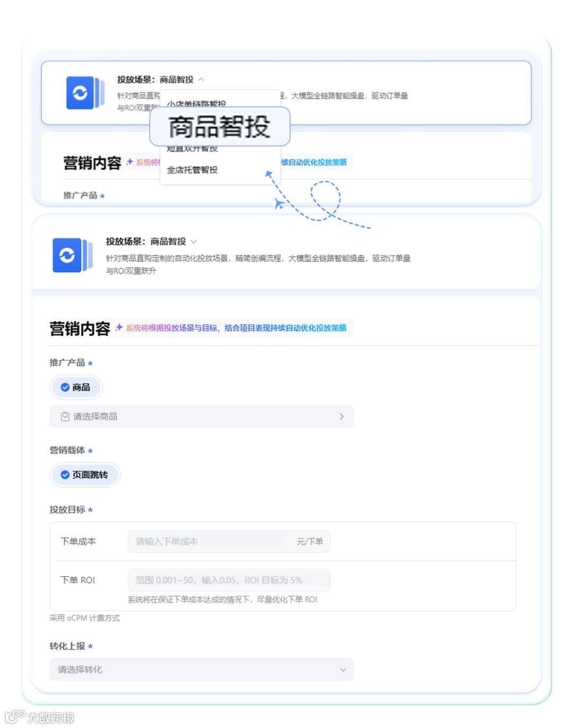This screenshot has width=572, height=728.
Task: Select the 商品 product type option
Action: [76, 387]
